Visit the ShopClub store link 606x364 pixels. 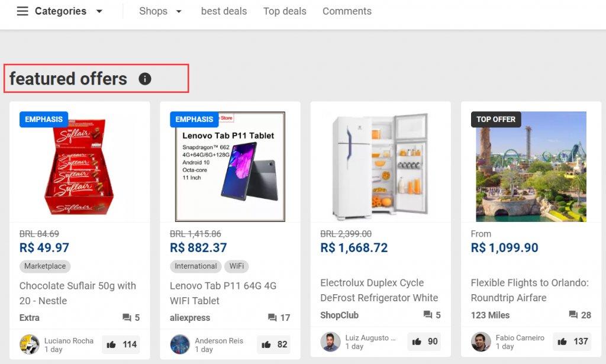coord(339,315)
